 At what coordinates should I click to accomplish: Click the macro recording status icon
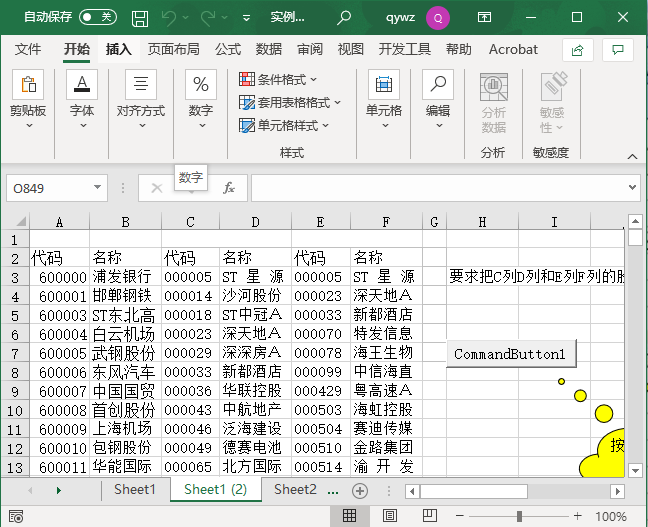click(16, 516)
